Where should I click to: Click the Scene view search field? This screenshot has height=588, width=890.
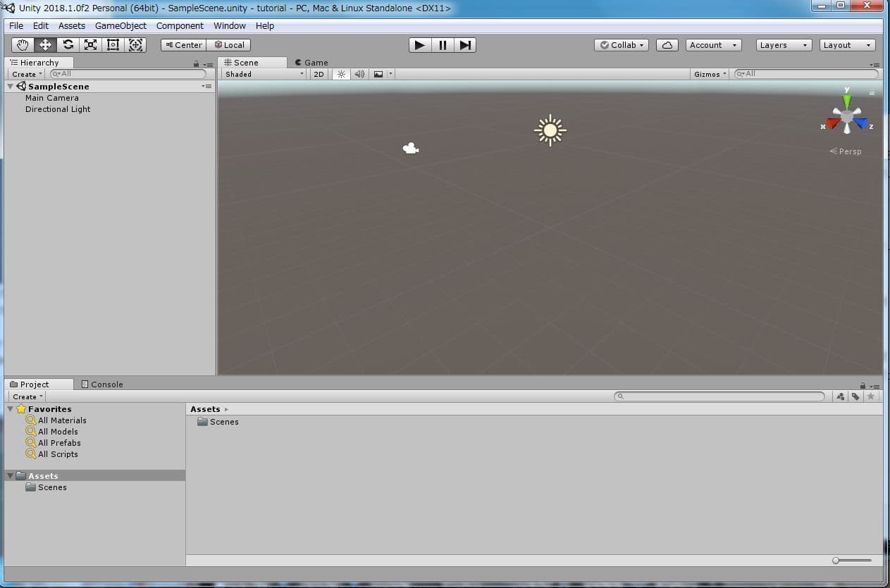(807, 74)
